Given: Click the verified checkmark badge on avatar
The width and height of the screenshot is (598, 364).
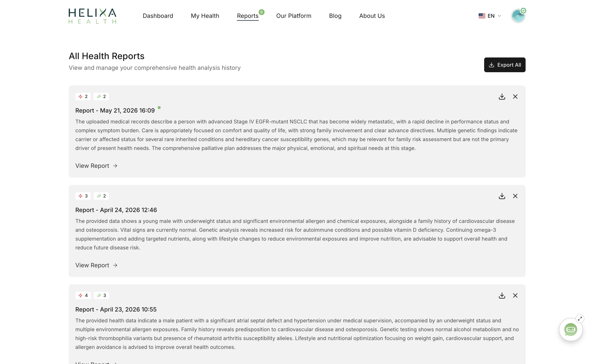Looking at the screenshot, I should [x=523, y=11].
